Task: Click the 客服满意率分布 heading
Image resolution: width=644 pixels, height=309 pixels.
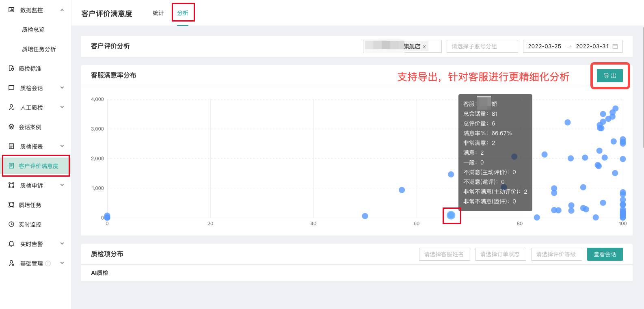Action: 114,75
